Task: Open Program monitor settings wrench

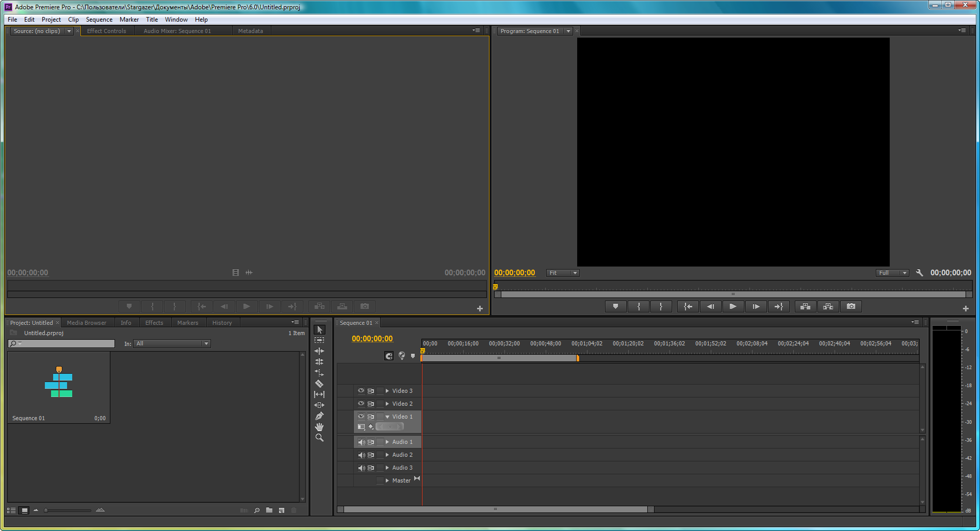Action: (x=919, y=273)
